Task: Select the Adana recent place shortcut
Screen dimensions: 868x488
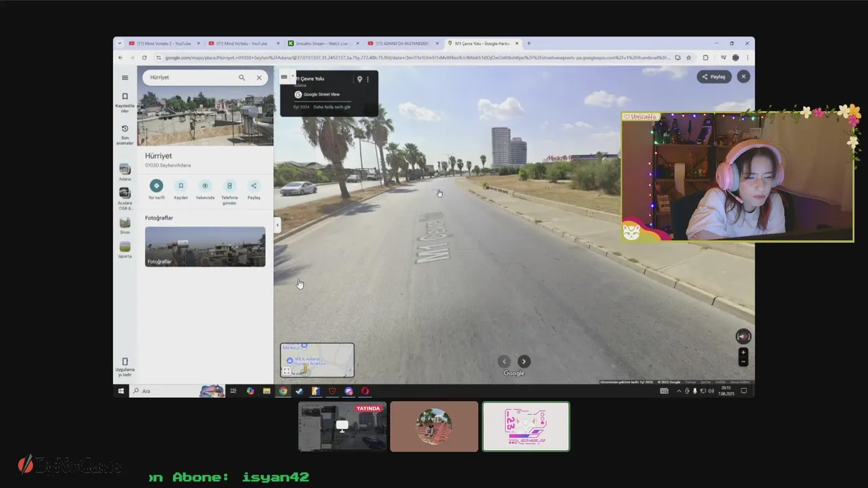Action: click(x=125, y=171)
